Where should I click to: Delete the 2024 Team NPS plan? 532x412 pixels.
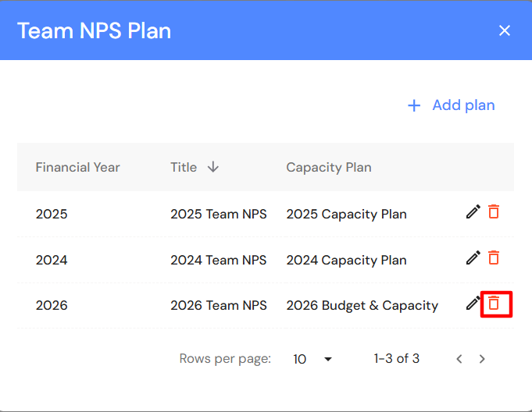tap(494, 257)
